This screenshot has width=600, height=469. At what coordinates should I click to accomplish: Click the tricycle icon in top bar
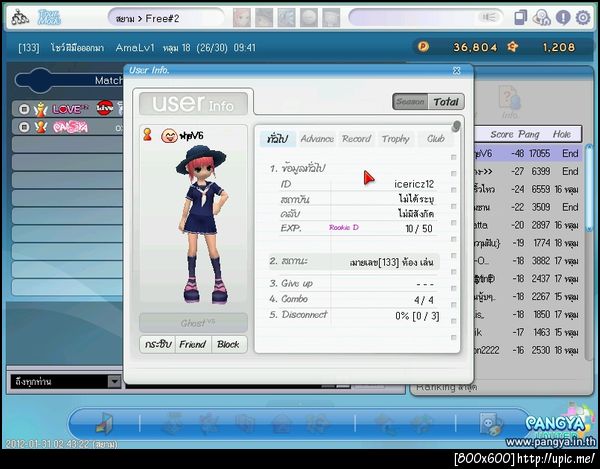point(20,18)
